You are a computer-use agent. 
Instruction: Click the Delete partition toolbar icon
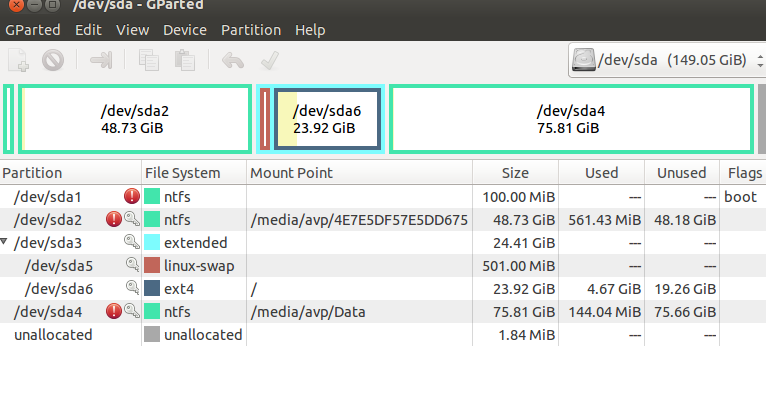pyautogui.click(x=53, y=61)
